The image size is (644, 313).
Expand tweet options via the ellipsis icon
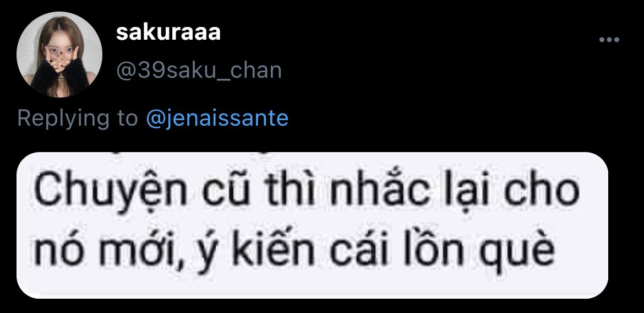[609, 40]
